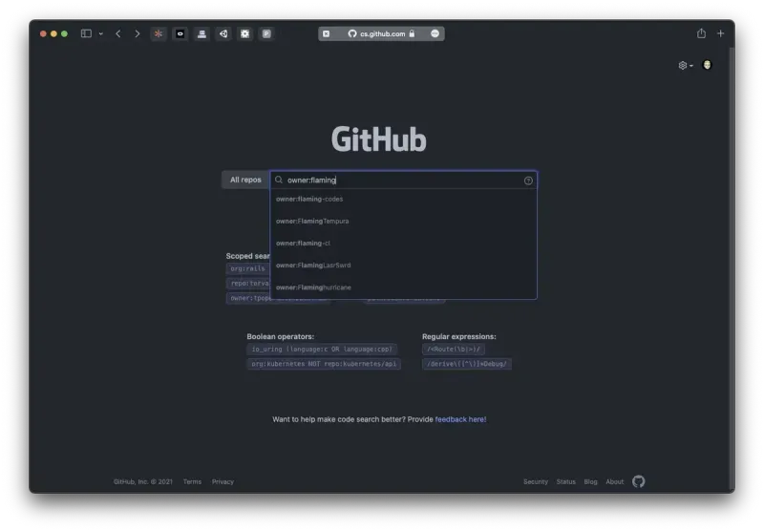
Task: Open the pinned tab with the ring icon
Action: (x=180, y=33)
